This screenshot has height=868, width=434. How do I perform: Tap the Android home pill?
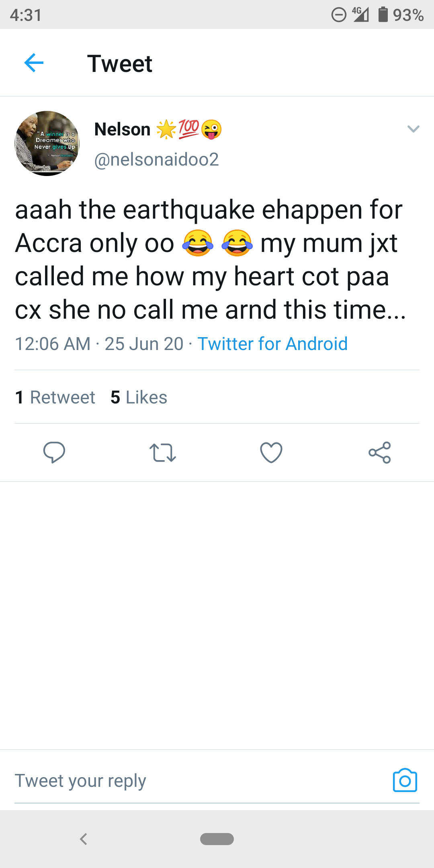217,839
